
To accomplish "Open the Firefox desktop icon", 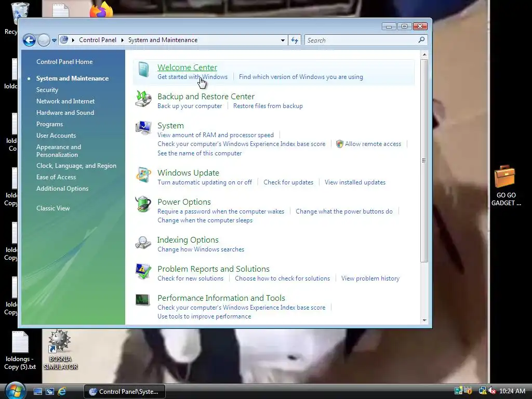I will [101, 9].
